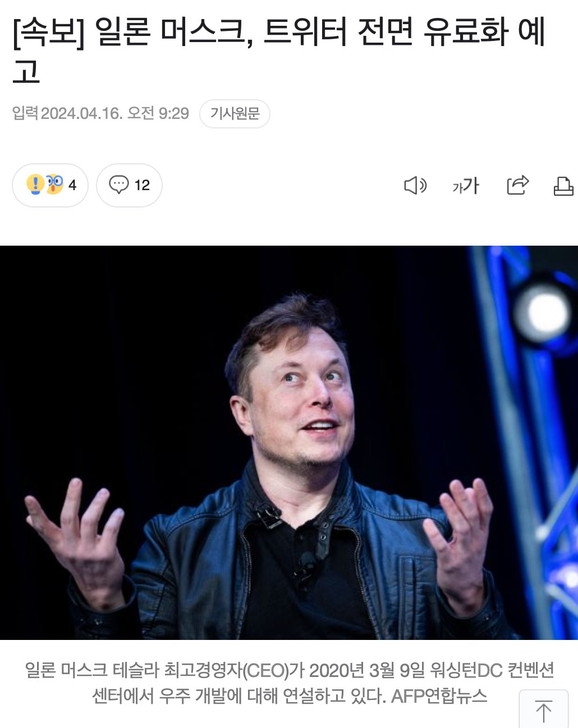Click the [속보] tag in the headline
The height and width of the screenshot is (728, 578).
tap(49, 31)
